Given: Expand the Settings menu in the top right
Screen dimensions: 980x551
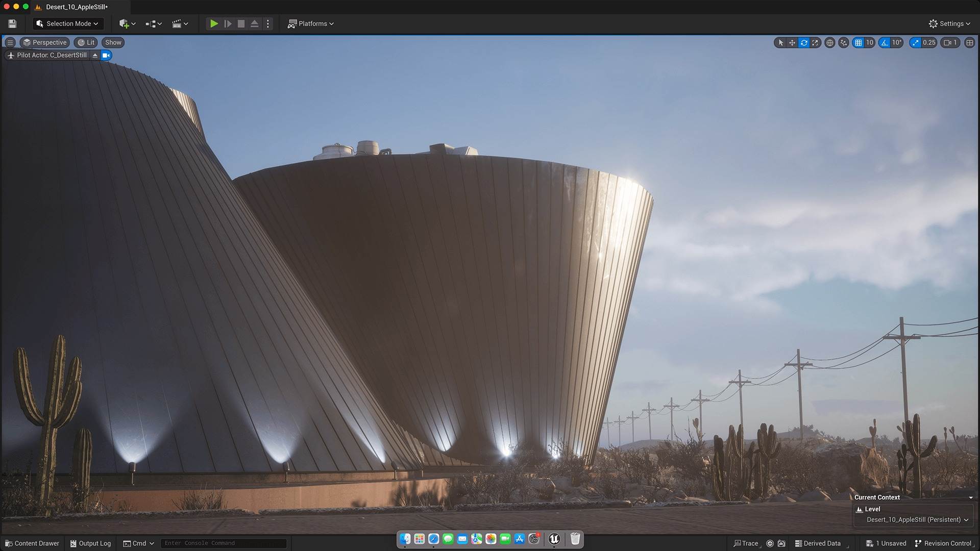Looking at the screenshot, I should (949, 23).
